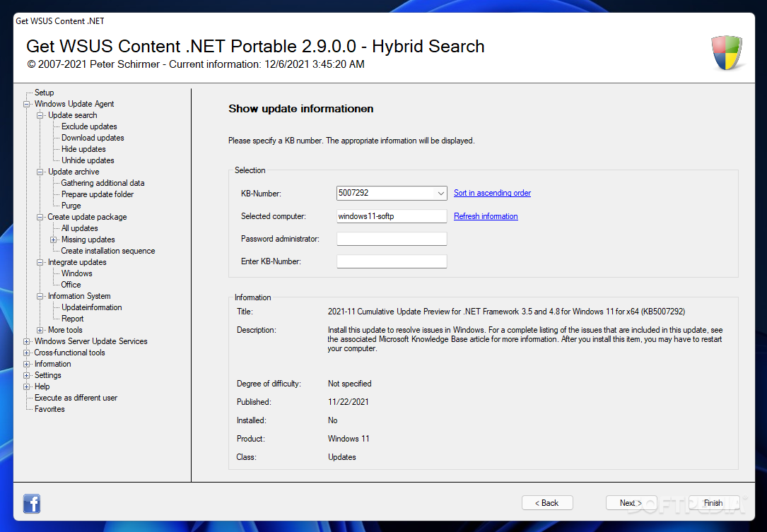Expand the More tools node

point(40,330)
